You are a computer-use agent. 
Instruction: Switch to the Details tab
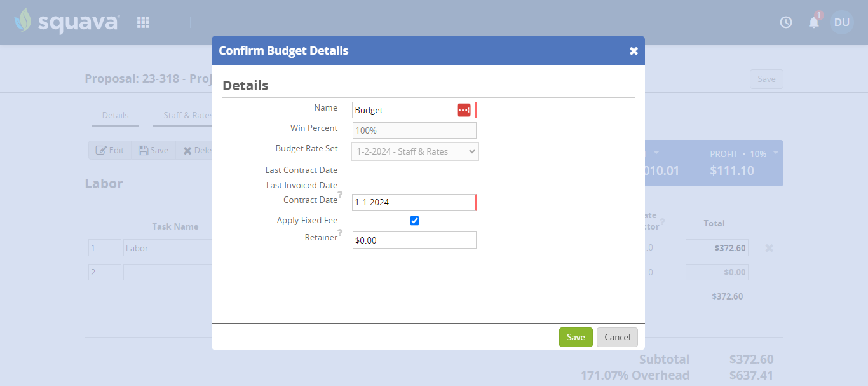click(x=115, y=116)
